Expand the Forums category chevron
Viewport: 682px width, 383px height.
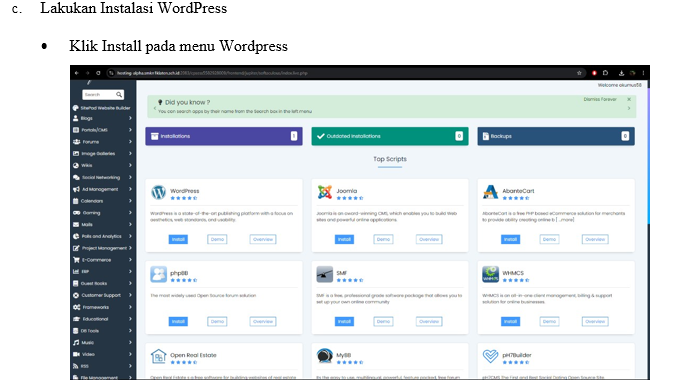130,142
